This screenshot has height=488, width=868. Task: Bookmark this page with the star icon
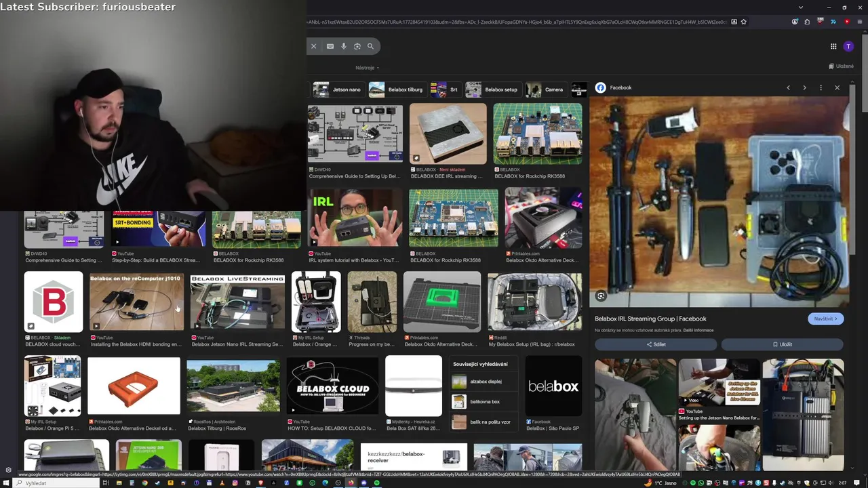(744, 22)
